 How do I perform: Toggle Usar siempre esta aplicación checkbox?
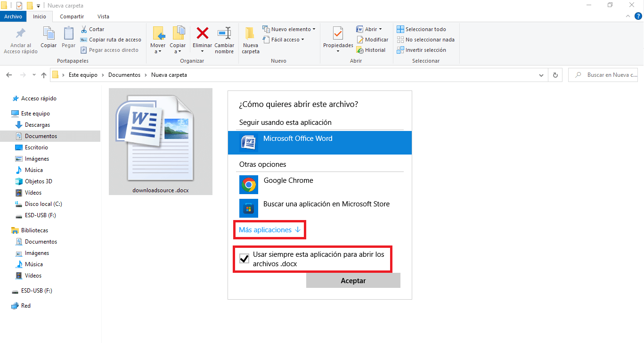coord(244,258)
